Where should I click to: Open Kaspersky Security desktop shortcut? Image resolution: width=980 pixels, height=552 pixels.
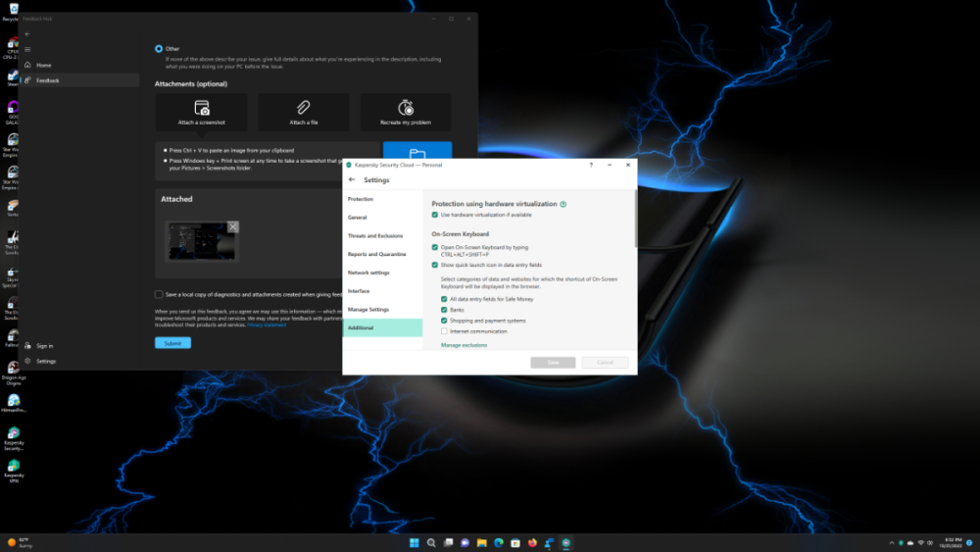click(x=13, y=438)
